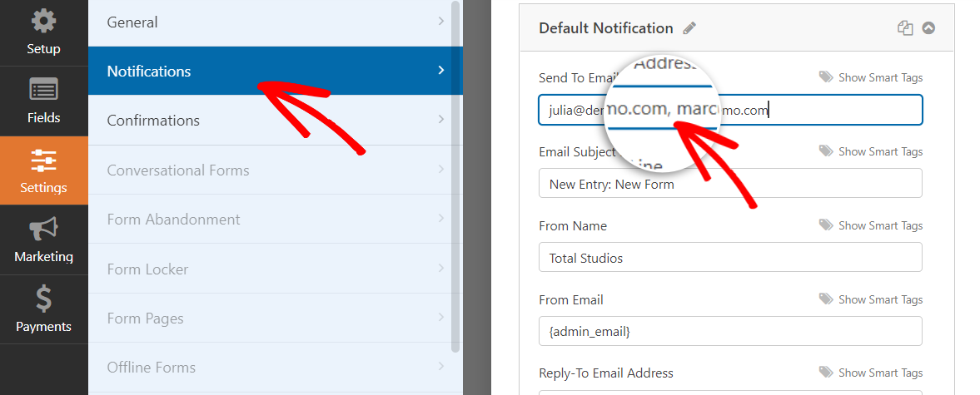The image size is (980, 395).
Task: Click the Default Notification title
Action: click(605, 28)
